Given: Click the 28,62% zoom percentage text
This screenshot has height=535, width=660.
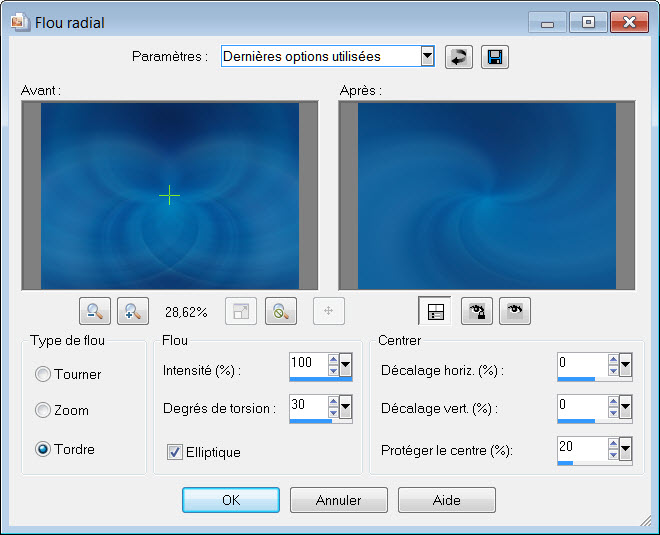Looking at the screenshot, I should pos(186,312).
